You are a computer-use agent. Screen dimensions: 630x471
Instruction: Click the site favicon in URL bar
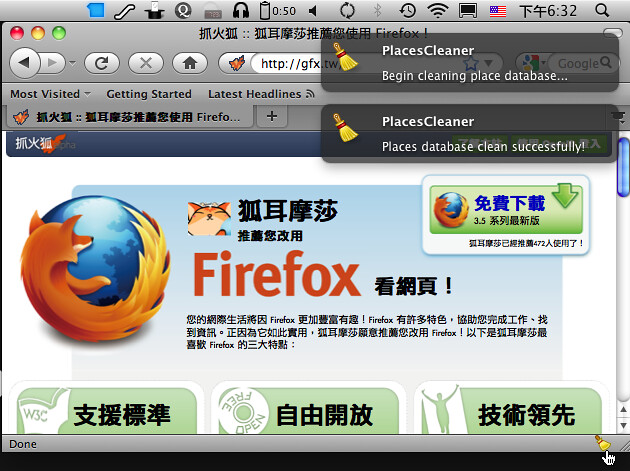[236, 64]
